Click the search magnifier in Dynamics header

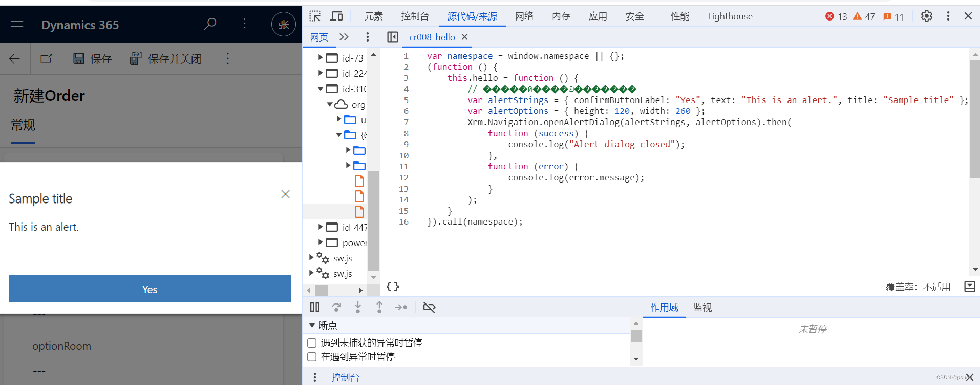210,24
